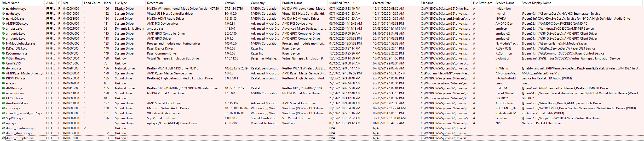Click the green icon beside GLCKIO2.sys

click(x=3, y=98)
